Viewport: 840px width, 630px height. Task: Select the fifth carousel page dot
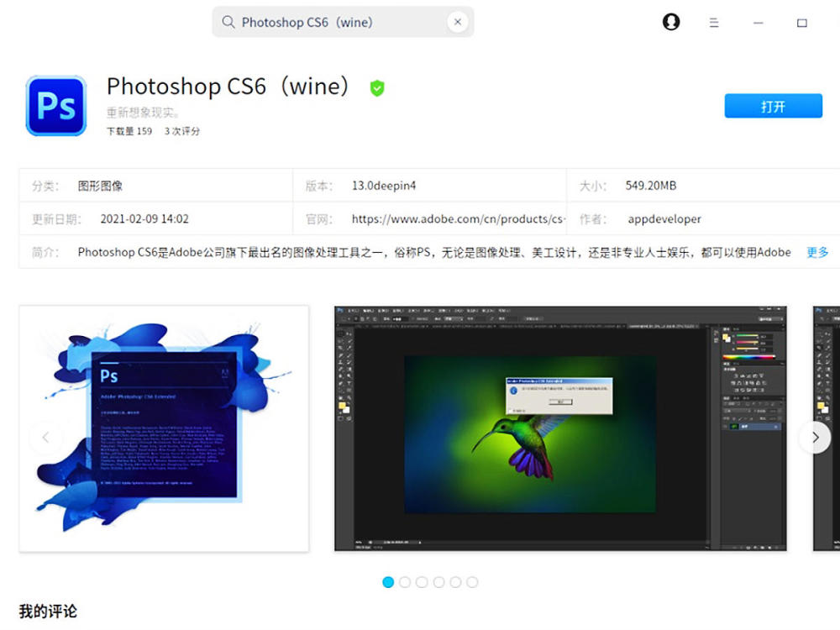pos(455,582)
